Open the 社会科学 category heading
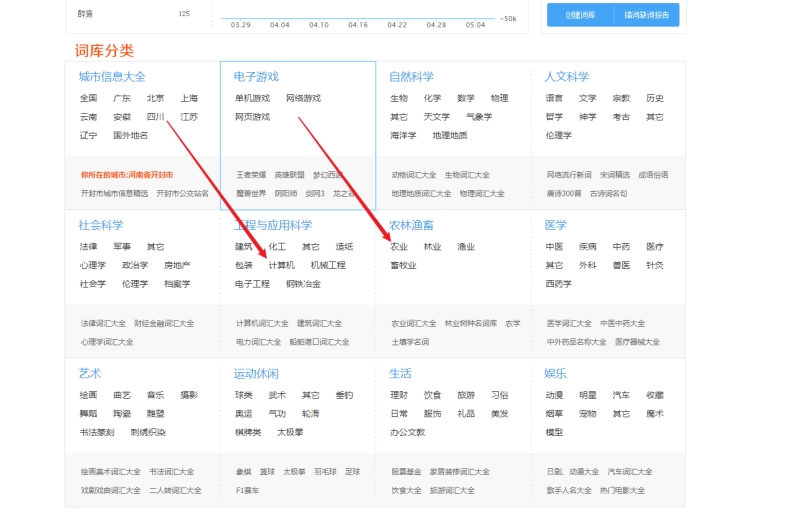The width and height of the screenshot is (790, 516). [x=101, y=225]
